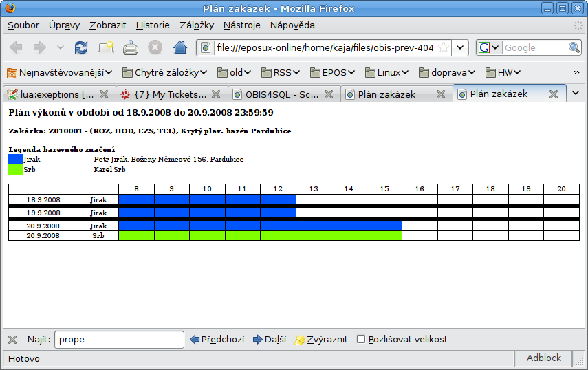Click the Home icon in toolbar
Screen dimensions: 588x370
(x=180, y=47)
